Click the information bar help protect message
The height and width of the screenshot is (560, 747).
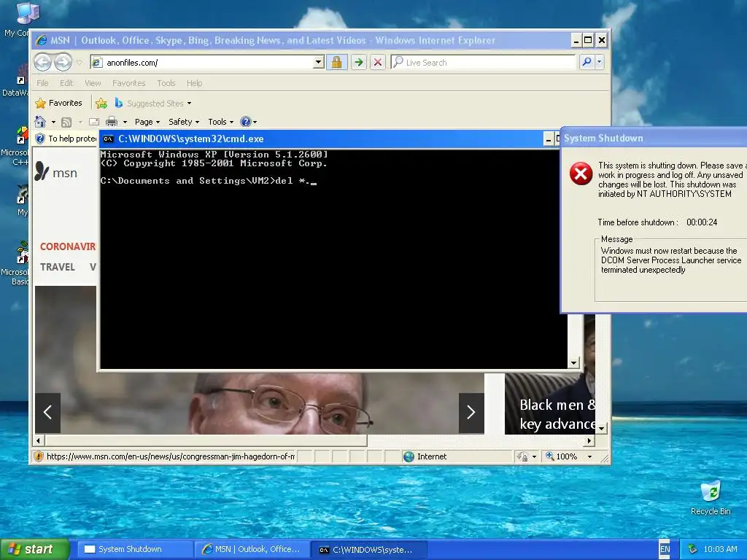(x=72, y=139)
